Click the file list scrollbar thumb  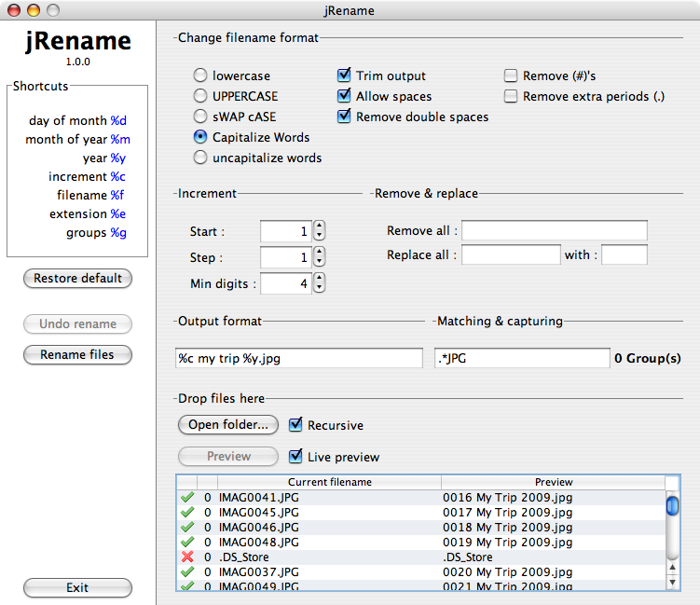pyautogui.click(x=672, y=506)
